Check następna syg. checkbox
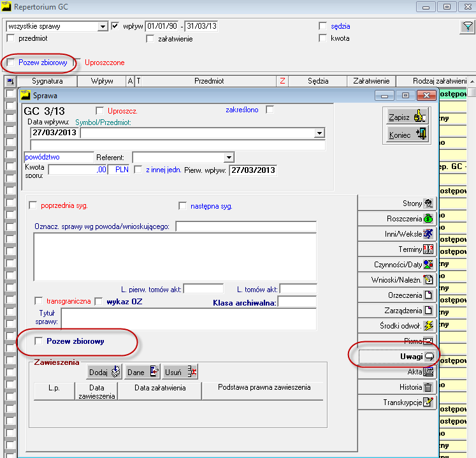 (182, 206)
